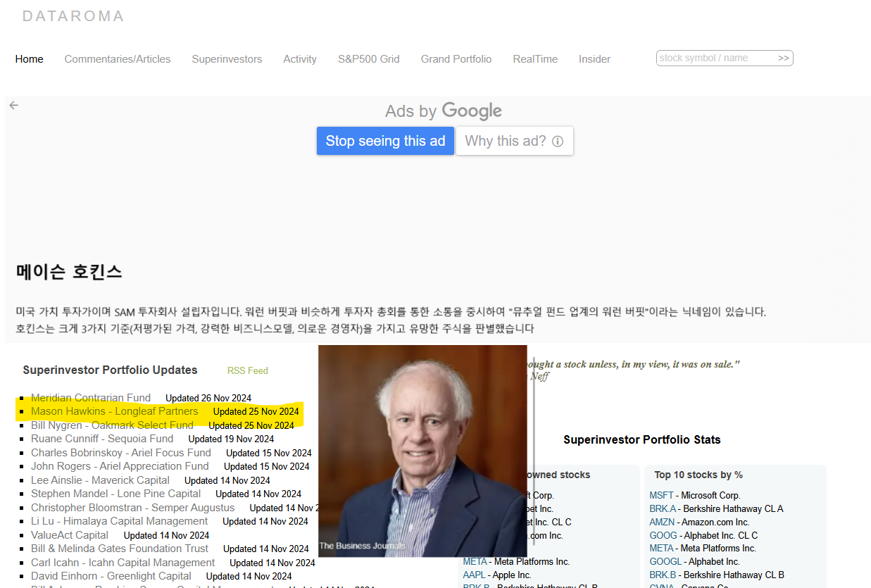Open Meridian Contrarian Fund portfolio

(x=91, y=398)
